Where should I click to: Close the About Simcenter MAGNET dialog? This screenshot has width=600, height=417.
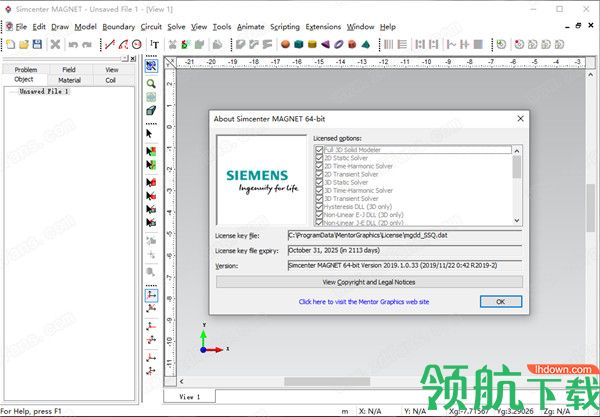pos(520,119)
